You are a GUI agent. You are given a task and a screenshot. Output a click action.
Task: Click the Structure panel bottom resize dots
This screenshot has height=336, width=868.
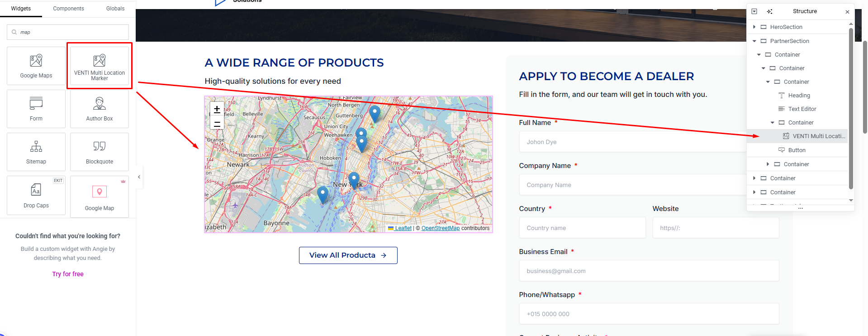click(801, 208)
